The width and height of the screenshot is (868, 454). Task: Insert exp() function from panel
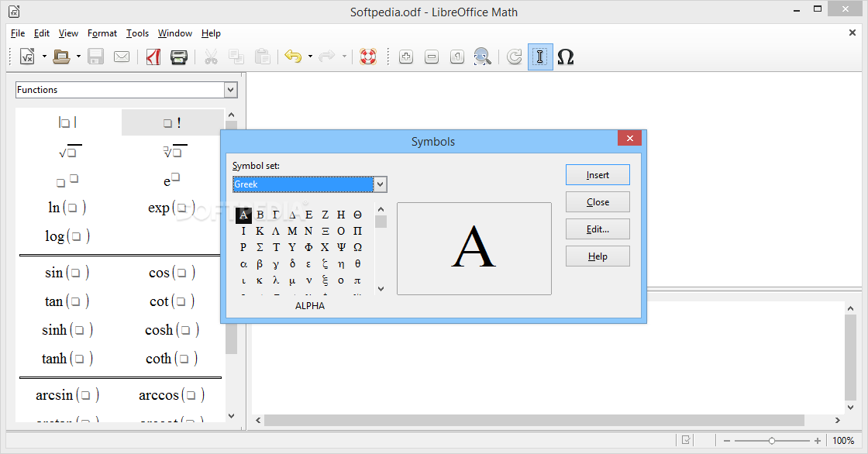(171, 208)
